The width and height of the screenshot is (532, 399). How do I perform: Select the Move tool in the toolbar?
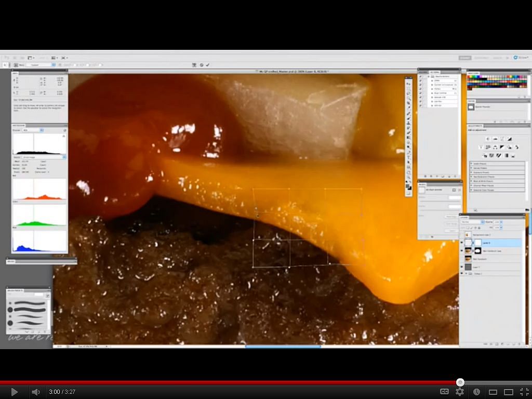click(408, 83)
